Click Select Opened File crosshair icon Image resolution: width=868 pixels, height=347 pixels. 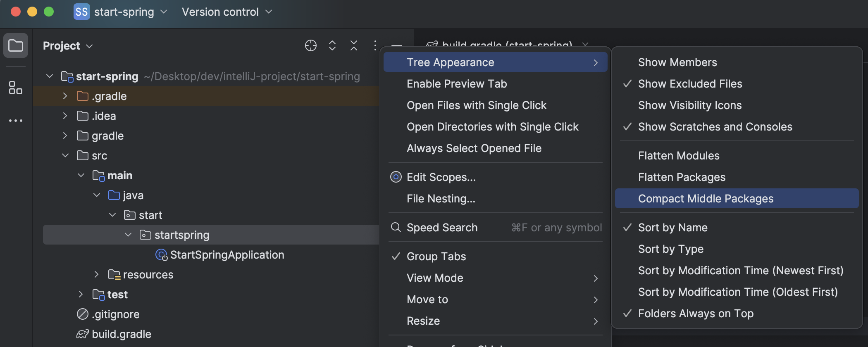coord(311,45)
